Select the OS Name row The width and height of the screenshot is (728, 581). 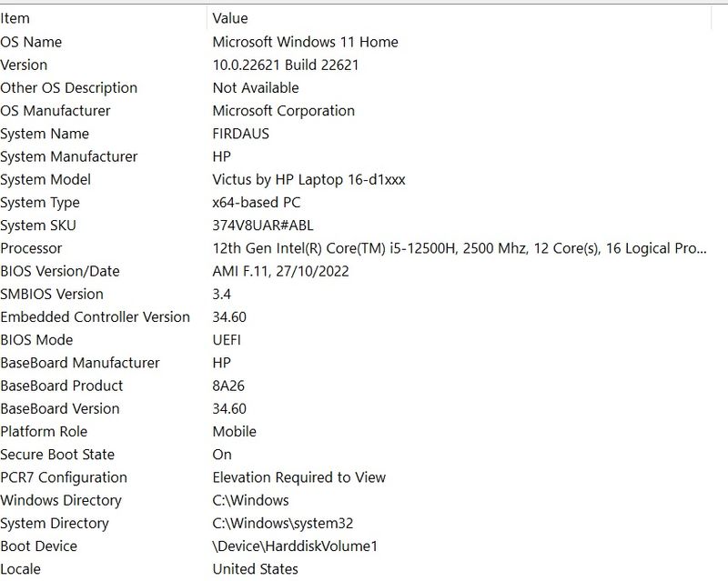(x=32, y=42)
